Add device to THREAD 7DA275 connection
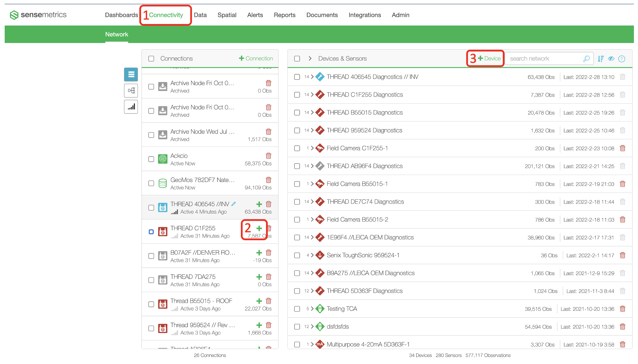Image resolution: width=638 pixels, height=364 pixels. (259, 277)
